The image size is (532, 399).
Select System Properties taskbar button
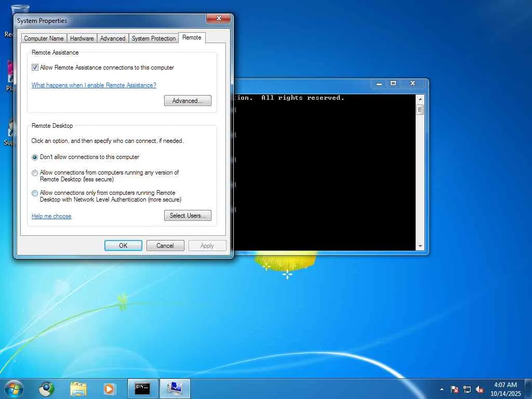tap(175, 389)
